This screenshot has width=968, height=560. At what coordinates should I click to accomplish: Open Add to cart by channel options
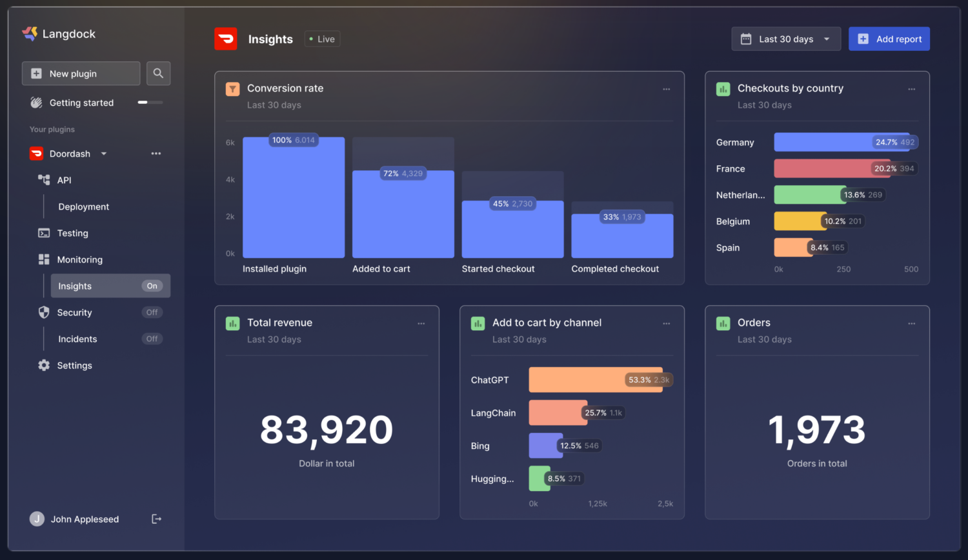click(667, 323)
